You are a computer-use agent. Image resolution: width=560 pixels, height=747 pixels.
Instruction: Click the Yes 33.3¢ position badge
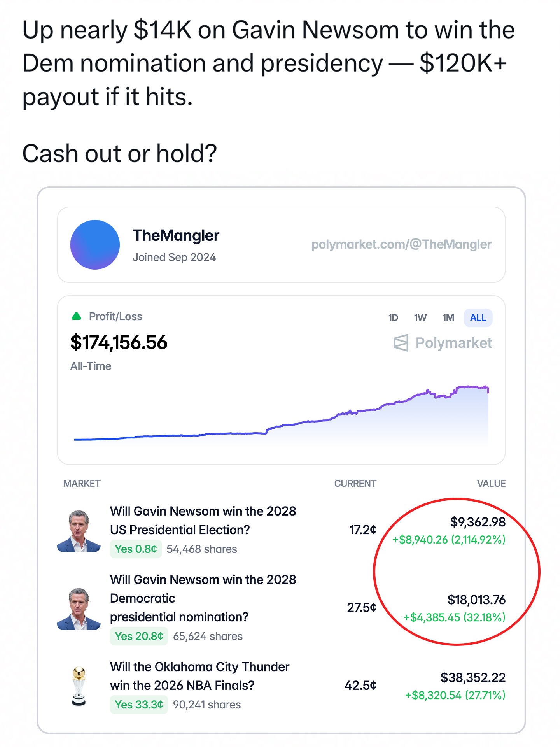[139, 705]
